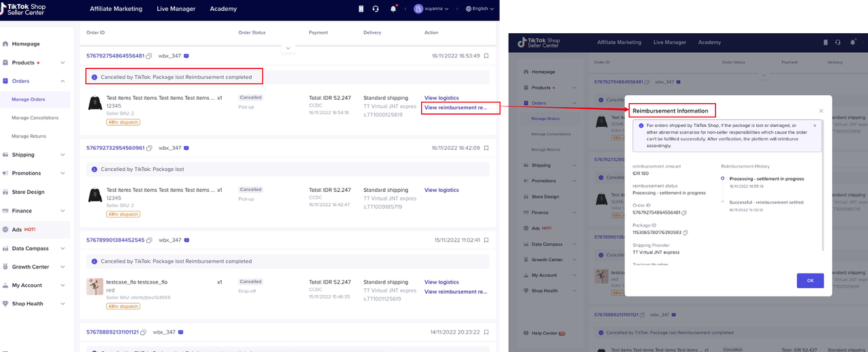The image size is (868, 352).
Task: Click the Shipping truck icon
Action: click(6, 155)
